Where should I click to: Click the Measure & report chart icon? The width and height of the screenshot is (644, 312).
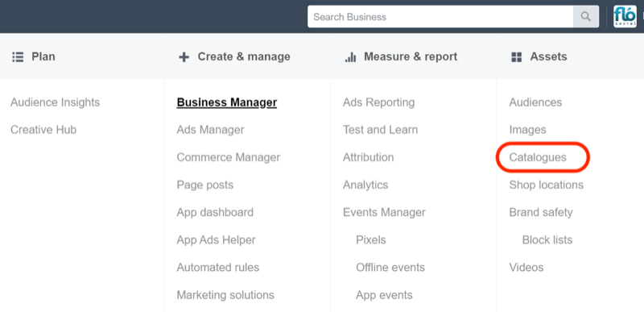pyautogui.click(x=350, y=56)
